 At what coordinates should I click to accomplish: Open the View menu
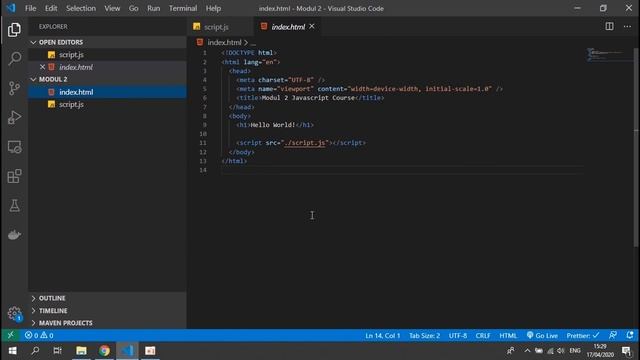click(x=112, y=8)
